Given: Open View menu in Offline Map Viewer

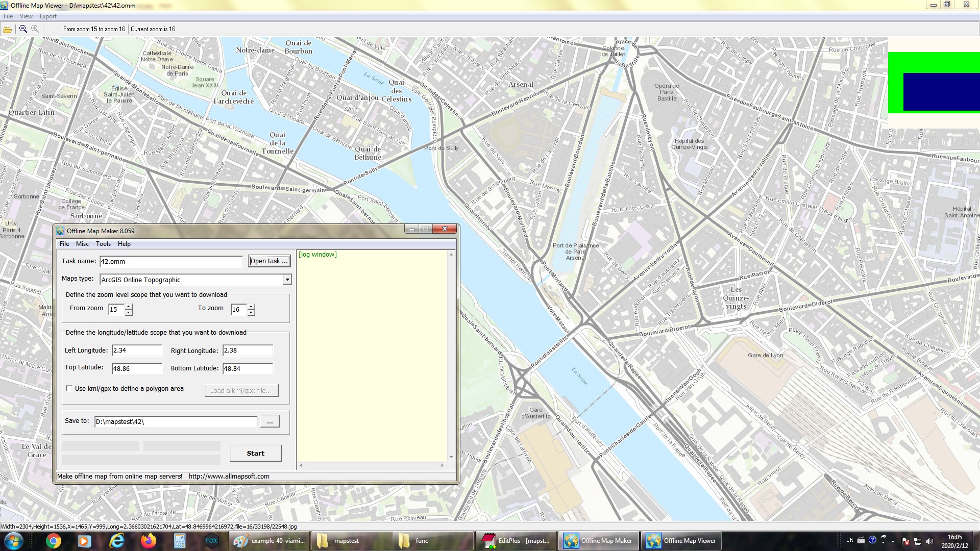Looking at the screenshot, I should pyautogui.click(x=26, y=16).
